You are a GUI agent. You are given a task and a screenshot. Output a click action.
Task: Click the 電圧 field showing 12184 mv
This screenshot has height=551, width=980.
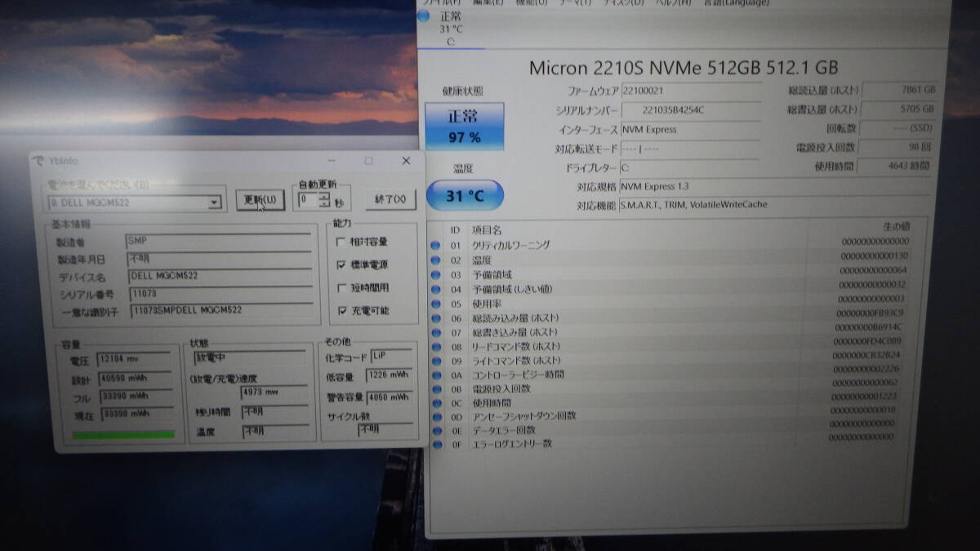coord(133,359)
